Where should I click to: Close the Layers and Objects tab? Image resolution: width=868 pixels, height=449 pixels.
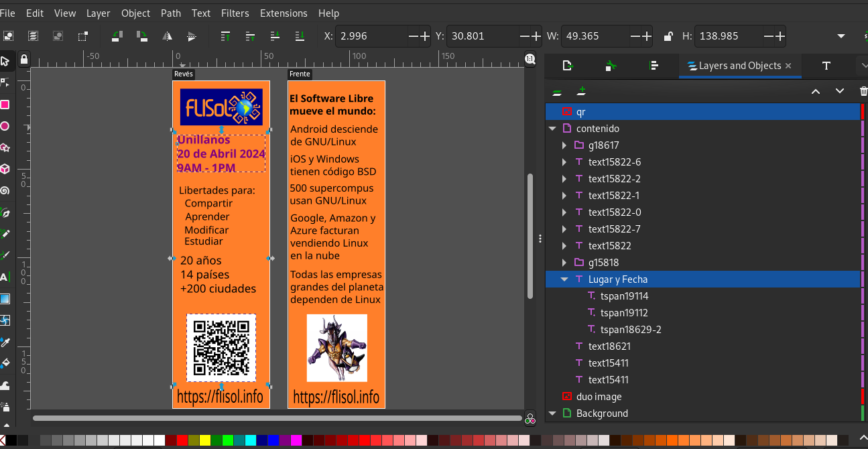point(788,66)
